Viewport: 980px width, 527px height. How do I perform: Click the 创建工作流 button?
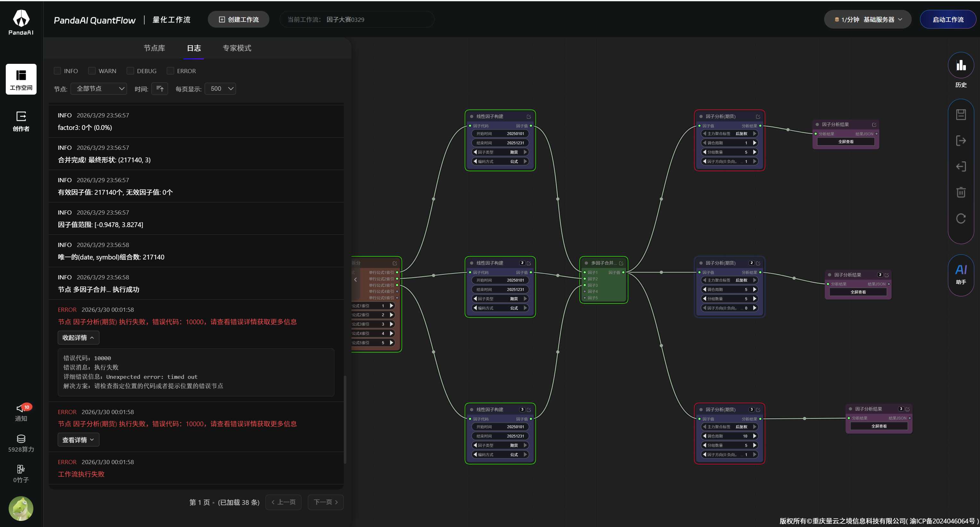click(239, 20)
